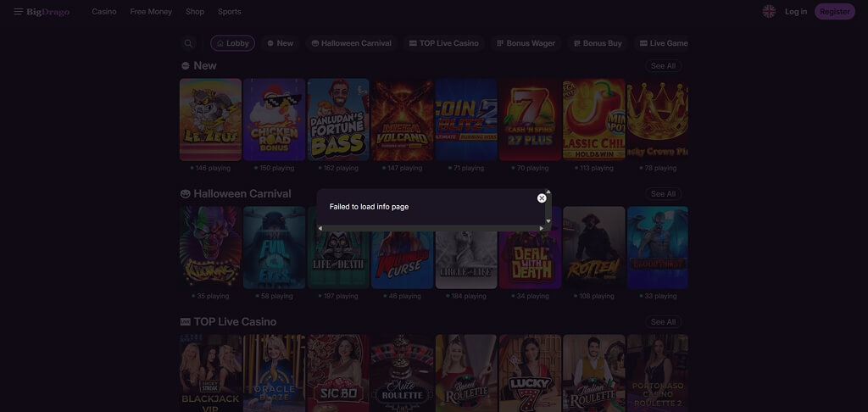Viewport: 868px width, 412px height.
Task: Click the dialog scrollbar down arrow
Action: click(548, 221)
